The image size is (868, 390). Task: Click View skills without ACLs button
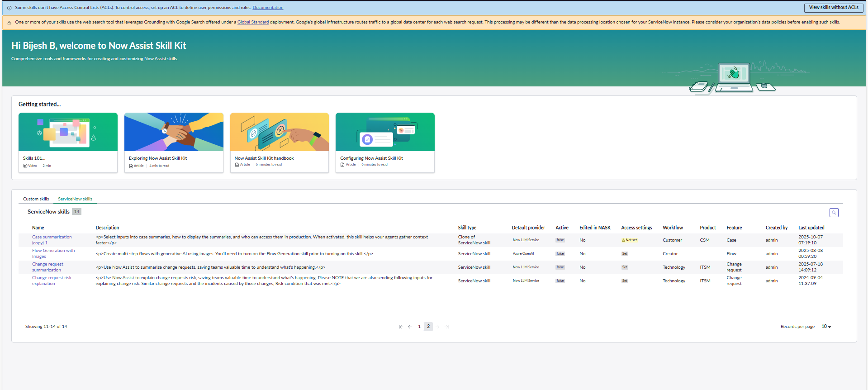pyautogui.click(x=834, y=8)
